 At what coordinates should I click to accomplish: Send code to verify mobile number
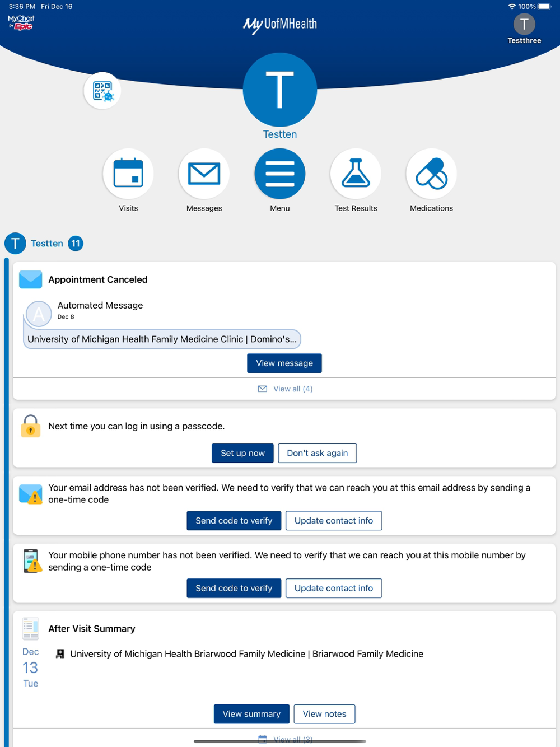pos(234,588)
